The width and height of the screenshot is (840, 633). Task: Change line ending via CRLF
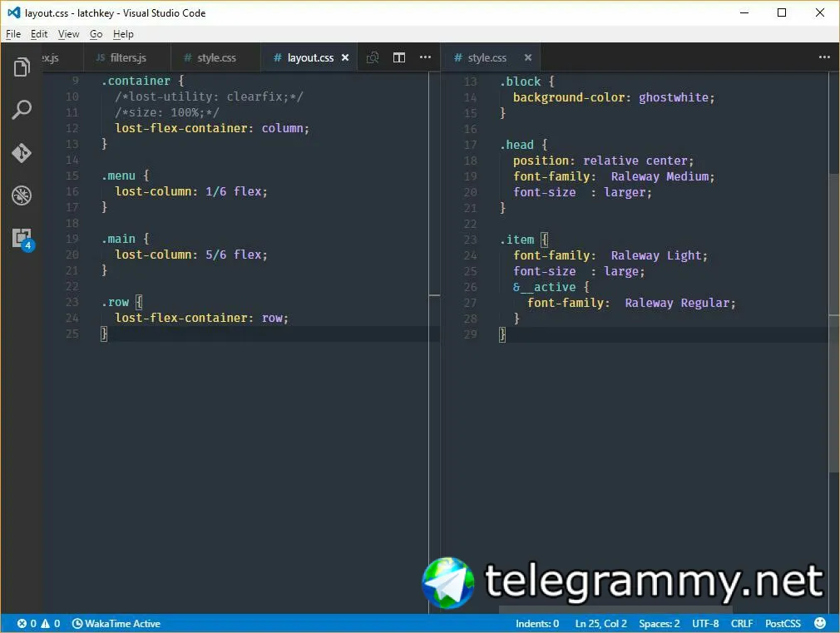[x=742, y=623]
